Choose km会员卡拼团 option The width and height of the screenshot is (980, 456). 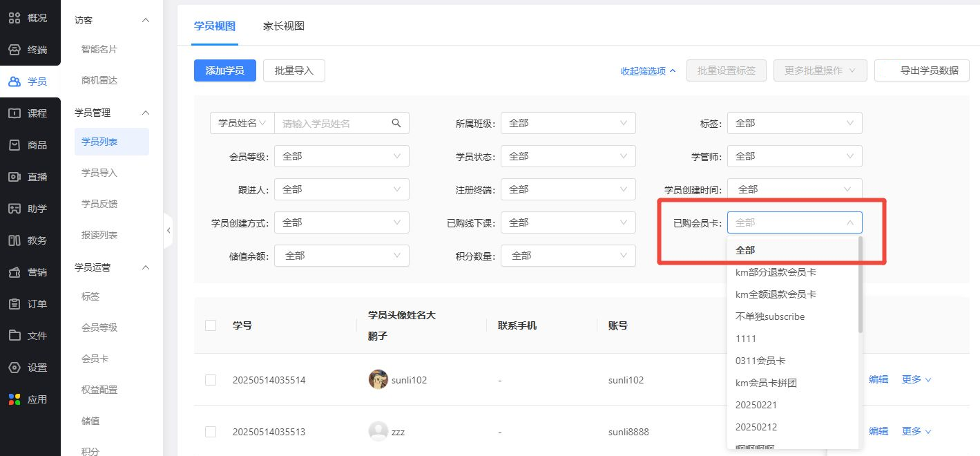792,383
